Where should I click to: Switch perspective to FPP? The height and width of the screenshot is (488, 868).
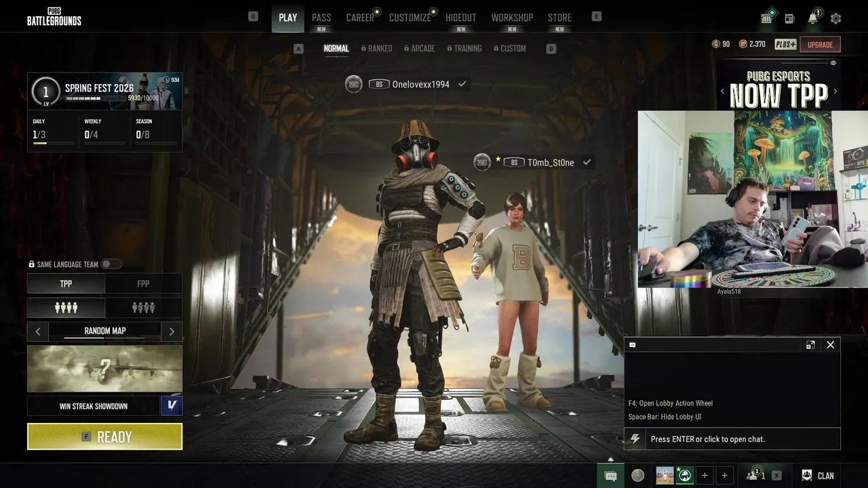[x=144, y=283]
